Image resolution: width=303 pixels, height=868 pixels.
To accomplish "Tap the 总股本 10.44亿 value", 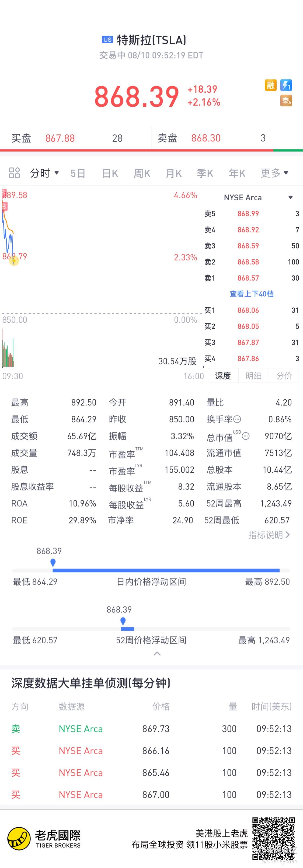I will click(277, 470).
